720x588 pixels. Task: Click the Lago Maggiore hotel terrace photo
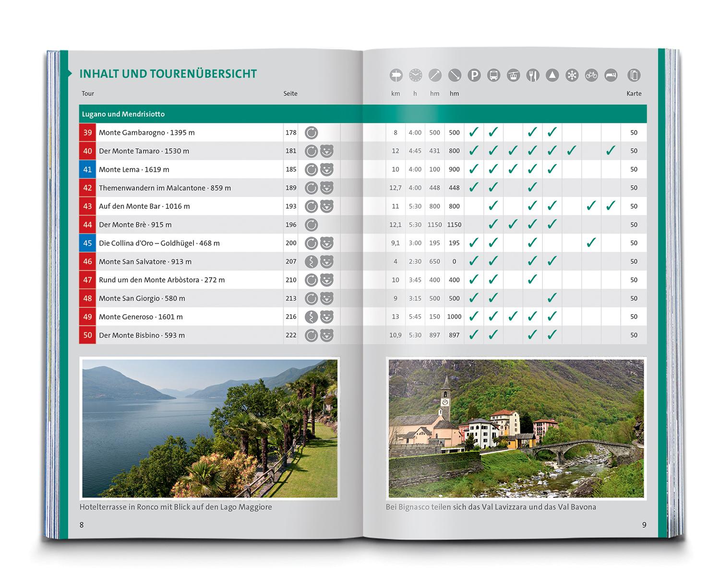click(x=210, y=428)
